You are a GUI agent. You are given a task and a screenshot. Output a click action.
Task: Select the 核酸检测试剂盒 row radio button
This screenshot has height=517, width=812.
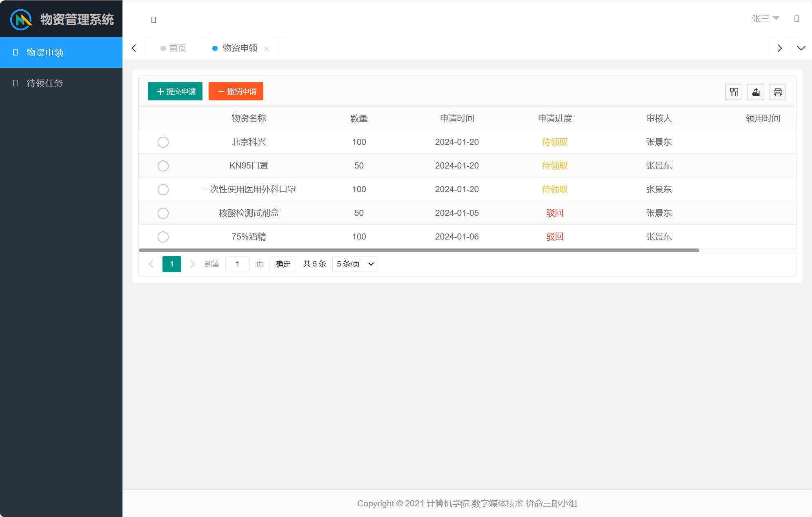click(x=163, y=213)
